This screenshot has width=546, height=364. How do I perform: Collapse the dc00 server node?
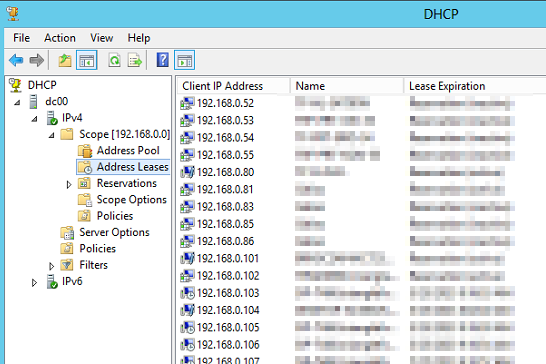17,102
